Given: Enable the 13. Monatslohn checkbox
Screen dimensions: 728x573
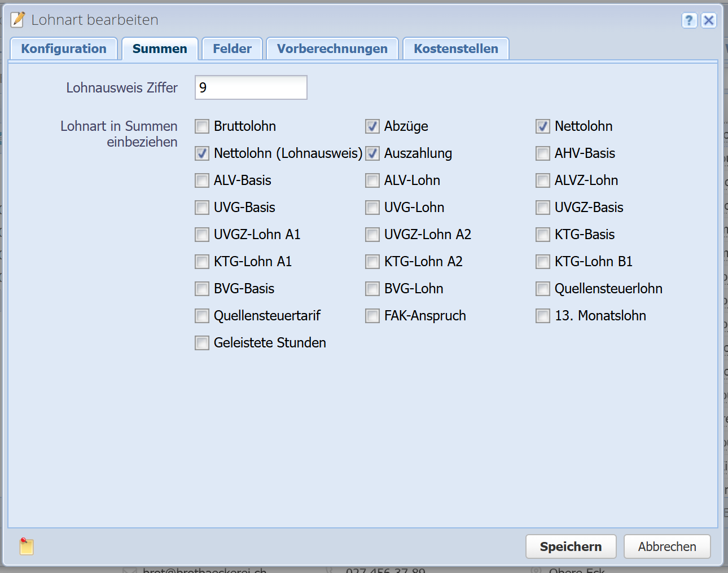Looking at the screenshot, I should coord(543,316).
